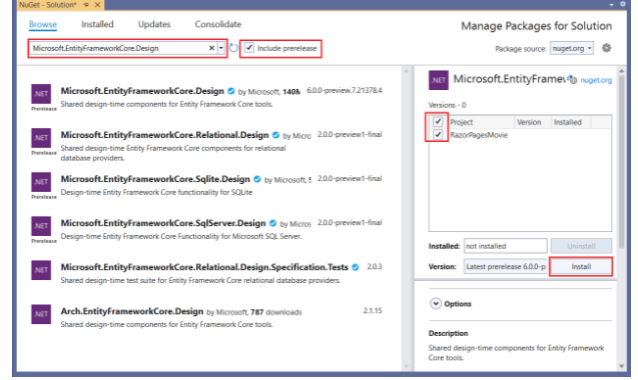The image size is (638, 380).
Task: Pin the NuGet - Solution tab
Action: [x=86, y=4]
